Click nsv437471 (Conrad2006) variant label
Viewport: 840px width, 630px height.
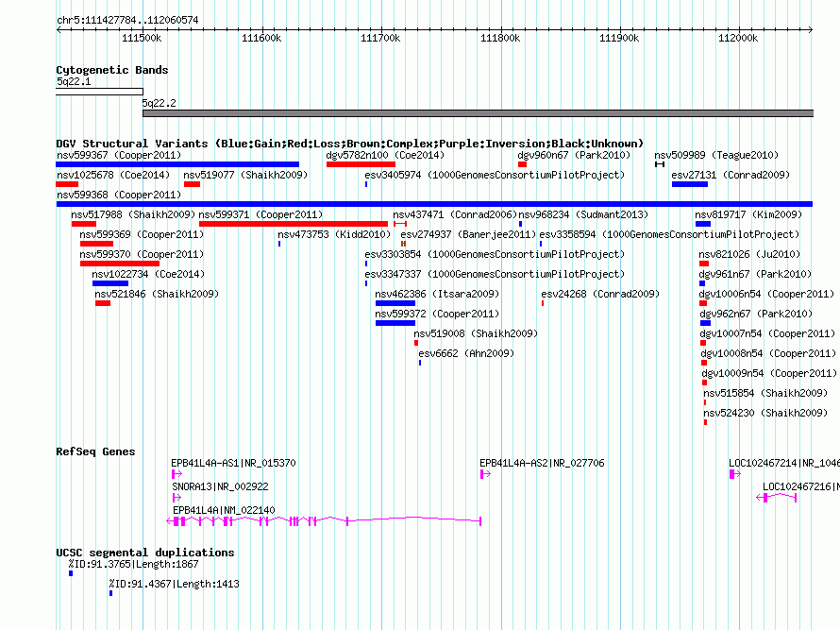point(455,215)
